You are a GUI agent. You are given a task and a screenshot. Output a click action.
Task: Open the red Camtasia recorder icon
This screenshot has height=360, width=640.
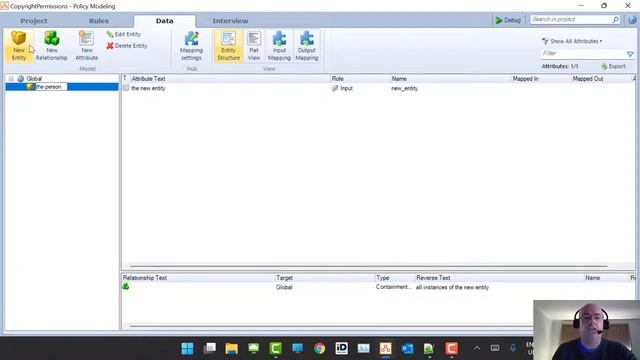tap(451, 349)
